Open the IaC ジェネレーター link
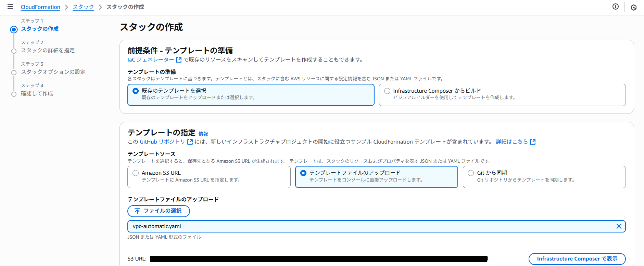Screen dimensions: 644x266 click(x=151, y=60)
